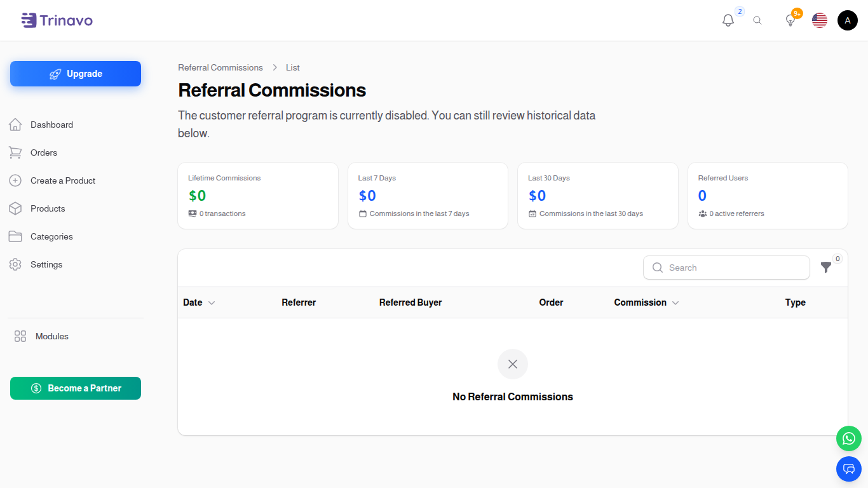868x488 pixels.
Task: Open the lightbulb tips icon
Action: coord(790,20)
